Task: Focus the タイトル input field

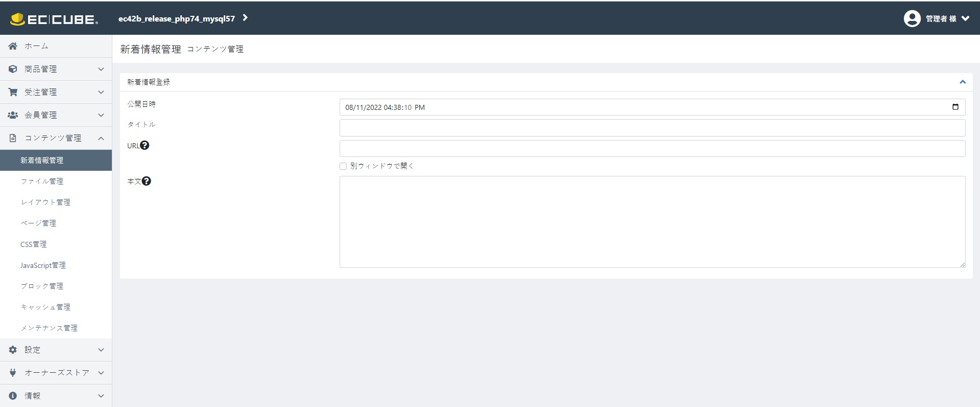Action: point(652,128)
